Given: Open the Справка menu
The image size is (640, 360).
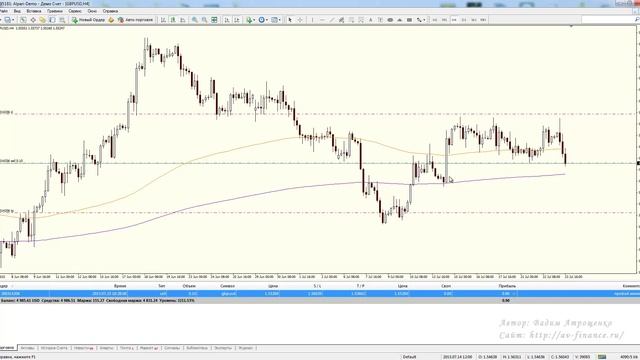Looking at the screenshot, I should coord(110,11).
